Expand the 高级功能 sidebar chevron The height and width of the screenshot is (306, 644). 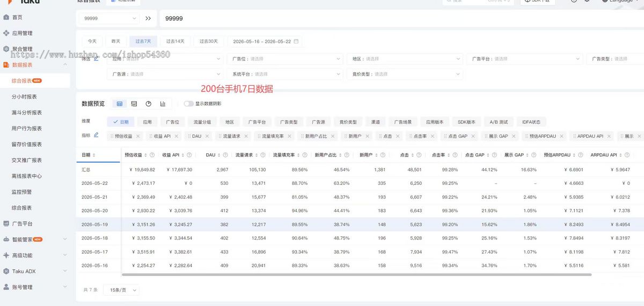(x=65, y=255)
